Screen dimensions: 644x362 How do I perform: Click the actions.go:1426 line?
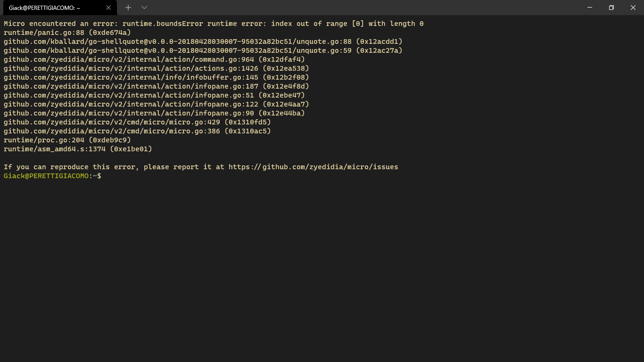click(156, 68)
